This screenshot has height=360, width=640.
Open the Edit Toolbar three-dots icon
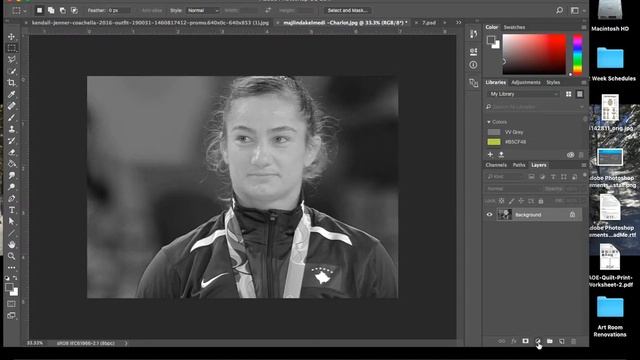(x=11, y=268)
